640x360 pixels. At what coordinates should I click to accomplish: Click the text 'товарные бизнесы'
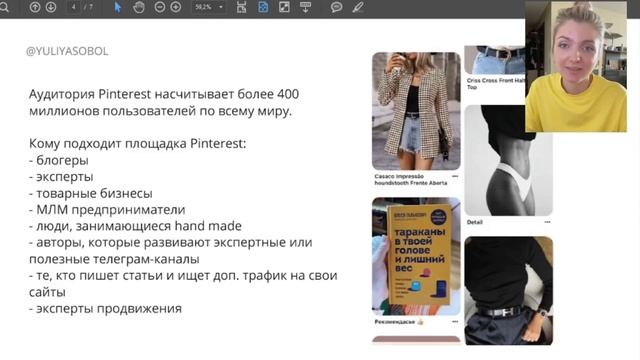click(94, 193)
